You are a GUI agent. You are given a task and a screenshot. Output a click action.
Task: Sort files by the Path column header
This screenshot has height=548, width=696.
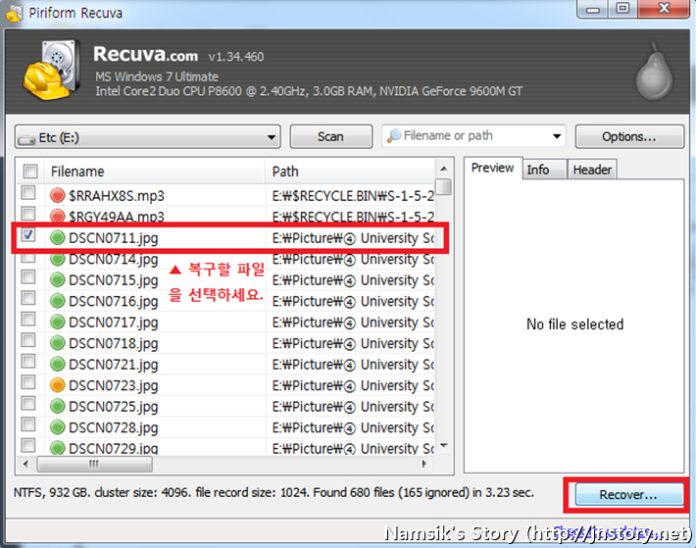[350, 171]
